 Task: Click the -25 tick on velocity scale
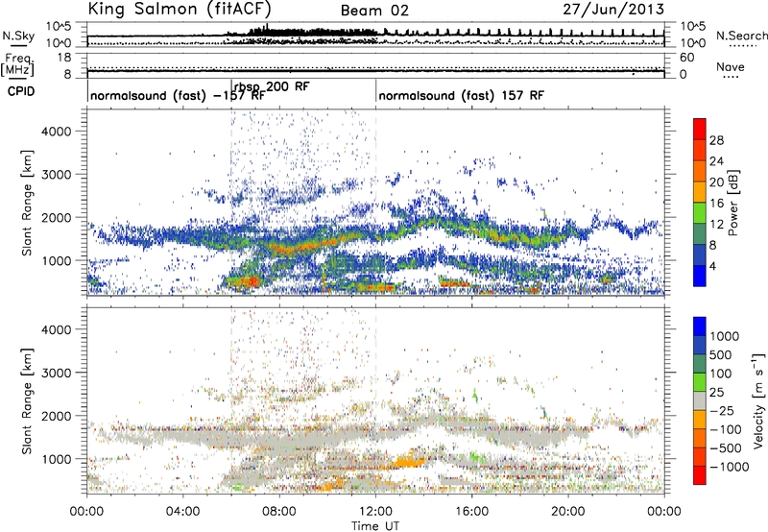721,410
